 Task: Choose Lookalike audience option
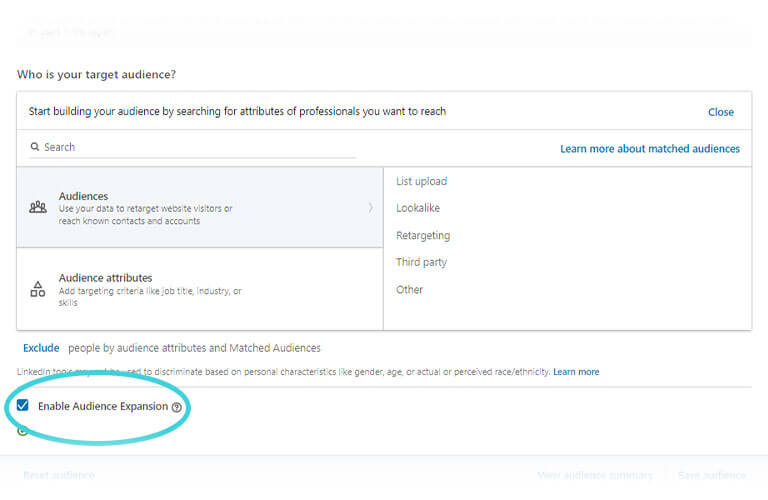click(x=418, y=208)
